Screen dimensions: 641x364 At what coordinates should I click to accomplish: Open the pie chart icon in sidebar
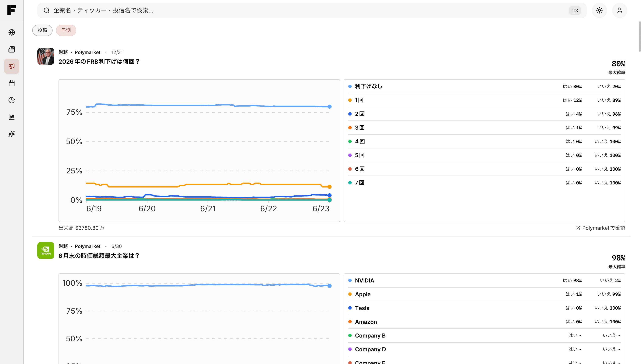[x=11, y=100]
